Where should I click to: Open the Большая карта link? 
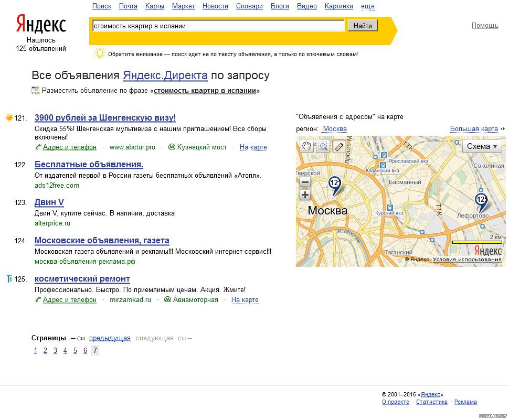(474, 129)
